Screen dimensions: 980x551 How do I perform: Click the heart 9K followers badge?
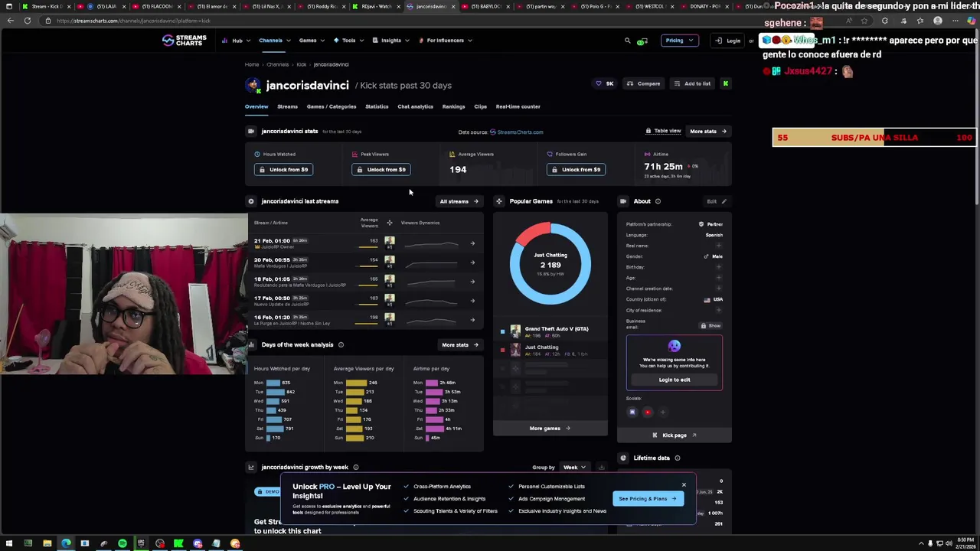(x=604, y=83)
